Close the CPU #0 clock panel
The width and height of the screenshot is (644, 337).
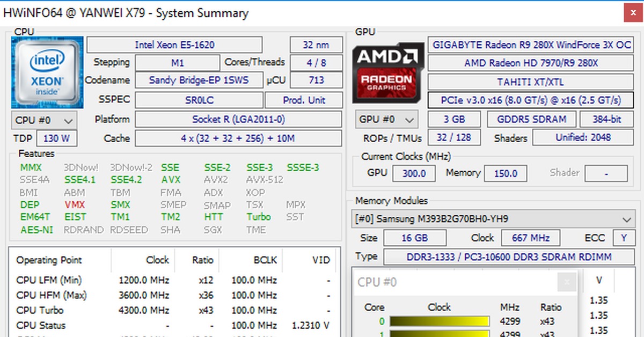566,281
